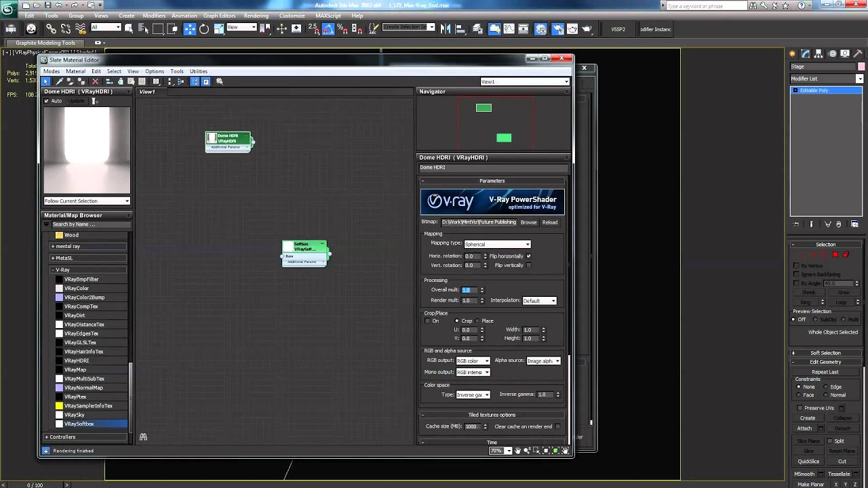Open Mono output dropdown
This screenshot has height=488, width=868.
click(x=473, y=372)
